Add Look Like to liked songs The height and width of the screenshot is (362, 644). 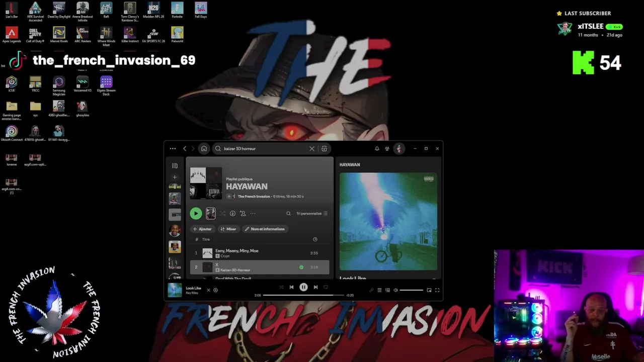tap(215, 290)
